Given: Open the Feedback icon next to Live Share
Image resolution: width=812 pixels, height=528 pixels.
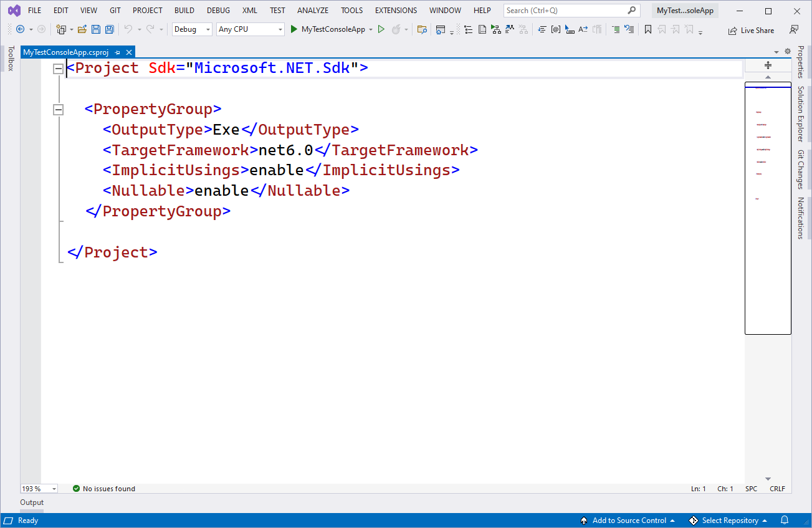Looking at the screenshot, I should click(793, 30).
